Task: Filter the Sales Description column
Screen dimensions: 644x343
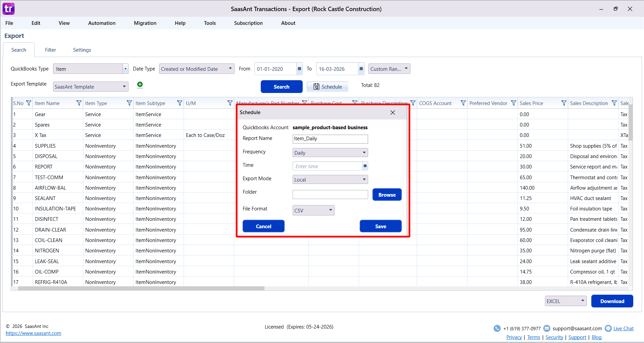Action: point(614,103)
